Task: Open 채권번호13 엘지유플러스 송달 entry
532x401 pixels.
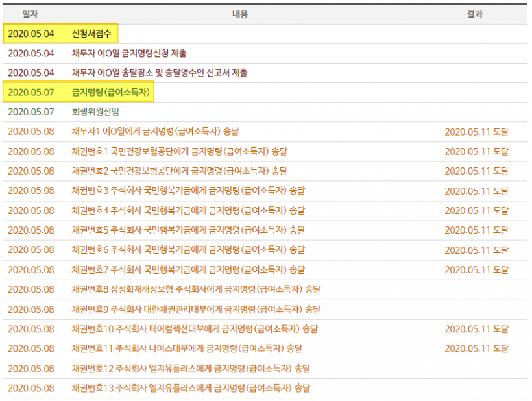Action: (191, 388)
